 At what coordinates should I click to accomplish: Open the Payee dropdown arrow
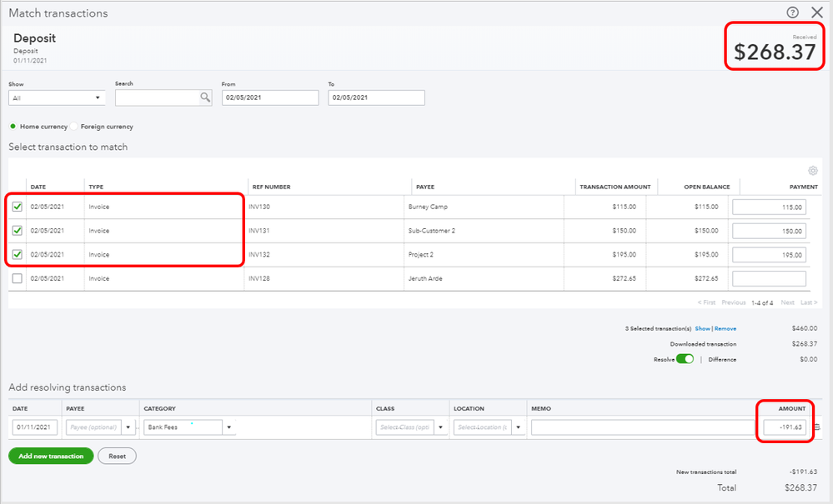tap(128, 427)
